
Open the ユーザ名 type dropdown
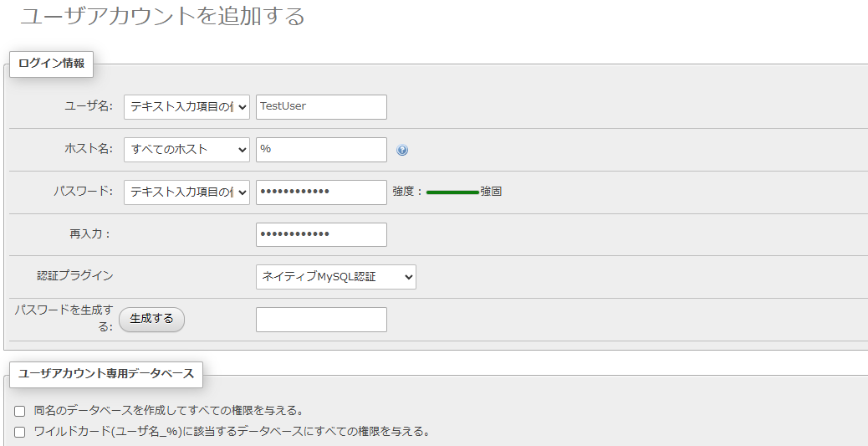point(186,107)
